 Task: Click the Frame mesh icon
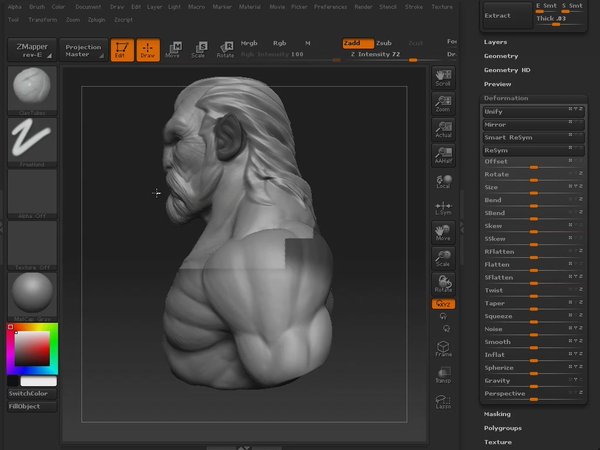(443, 349)
